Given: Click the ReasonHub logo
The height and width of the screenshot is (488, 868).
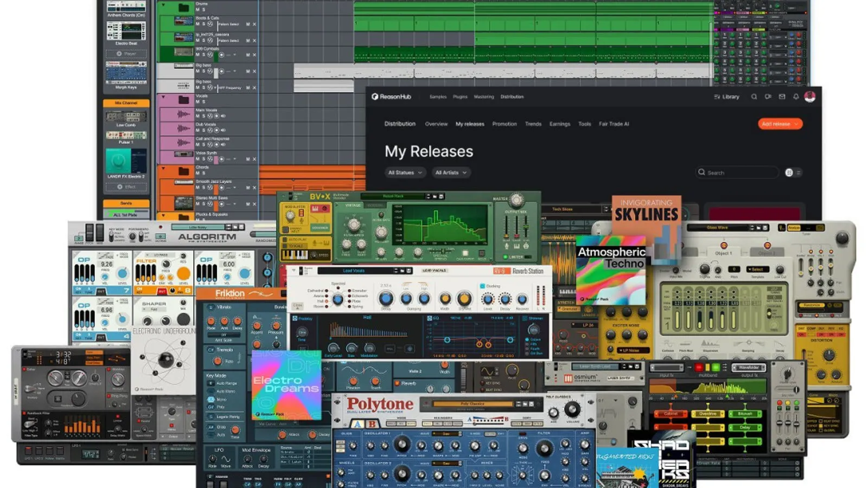Looking at the screenshot, I should [x=391, y=97].
